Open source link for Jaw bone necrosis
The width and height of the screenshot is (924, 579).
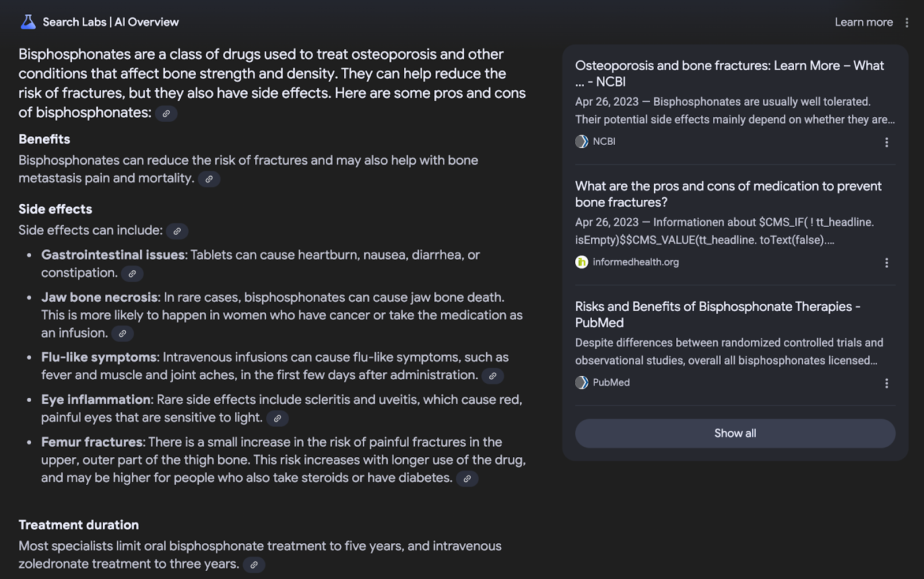point(122,334)
